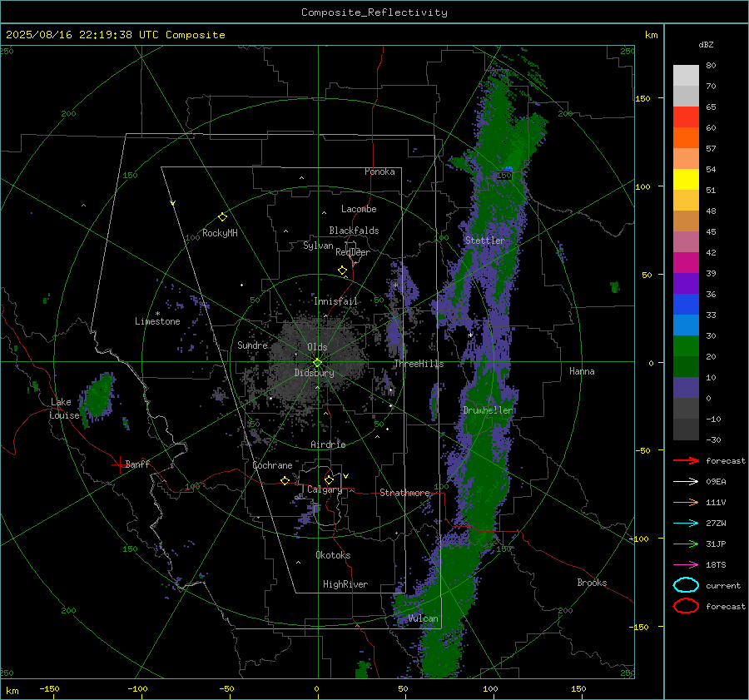Click the Olds label
The height and width of the screenshot is (700, 749).
pyautogui.click(x=317, y=347)
